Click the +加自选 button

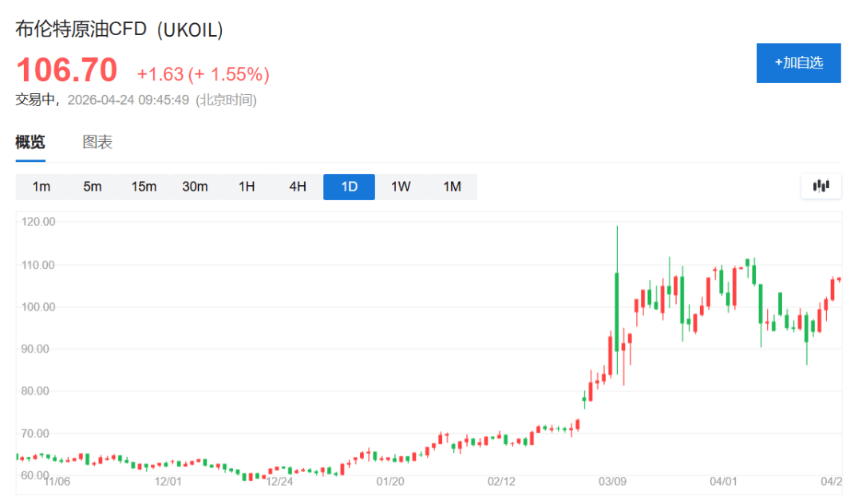(798, 63)
